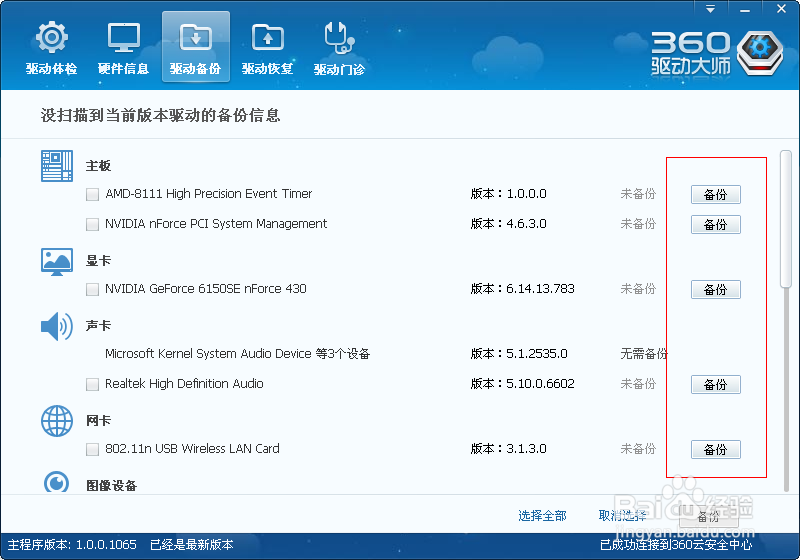This screenshot has width=800, height=560.
Task: Click 网卡 category heading
Action: [98, 421]
